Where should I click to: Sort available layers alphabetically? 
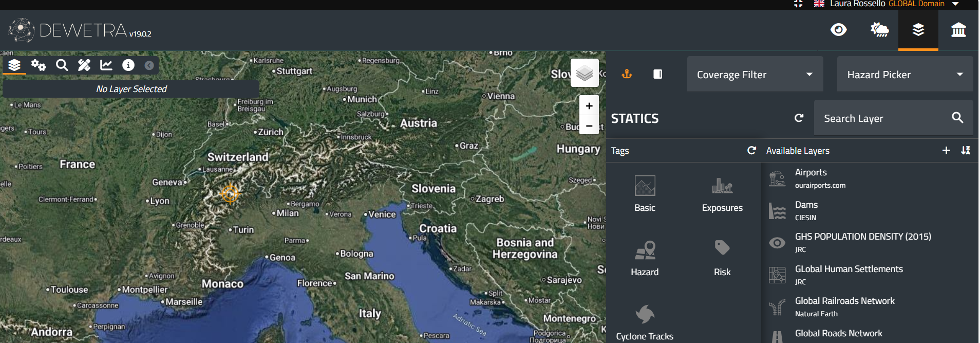click(966, 150)
